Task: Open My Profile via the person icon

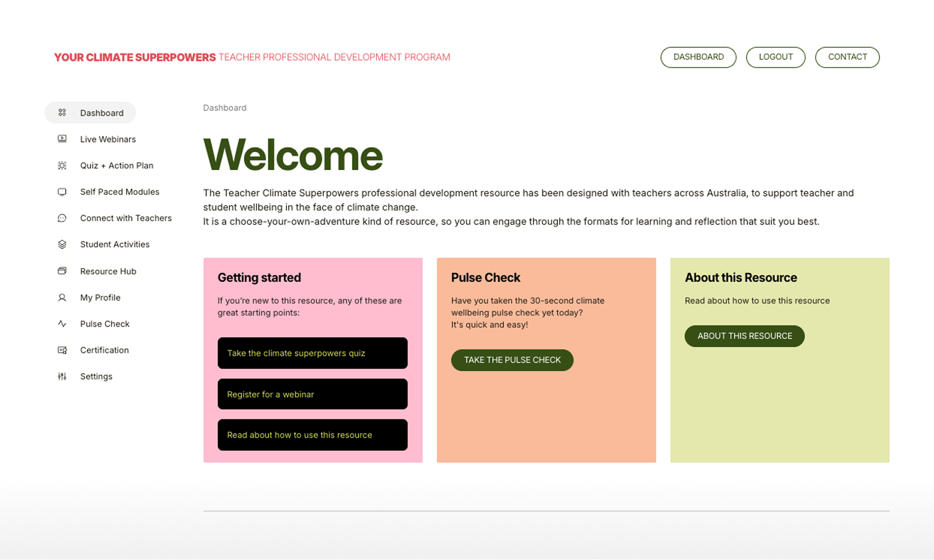Action: tap(62, 297)
